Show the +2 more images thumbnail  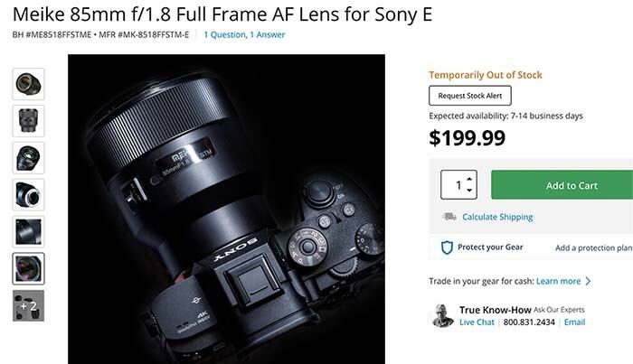coord(29,304)
